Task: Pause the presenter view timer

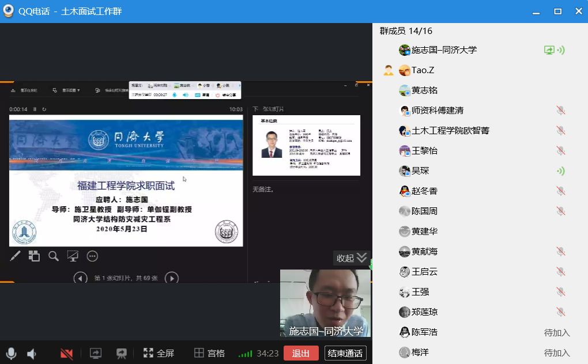Action: pyautogui.click(x=35, y=109)
